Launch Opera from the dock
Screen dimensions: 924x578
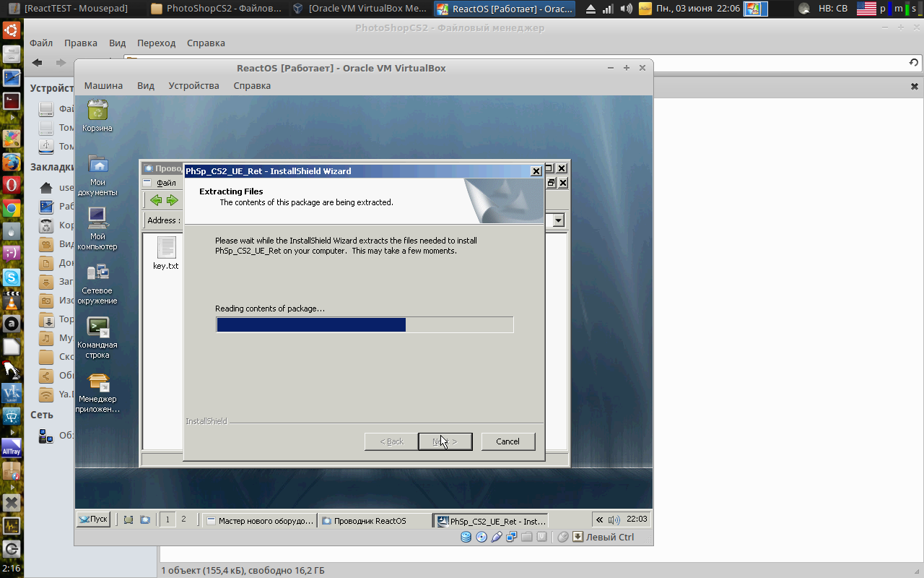tap(11, 185)
